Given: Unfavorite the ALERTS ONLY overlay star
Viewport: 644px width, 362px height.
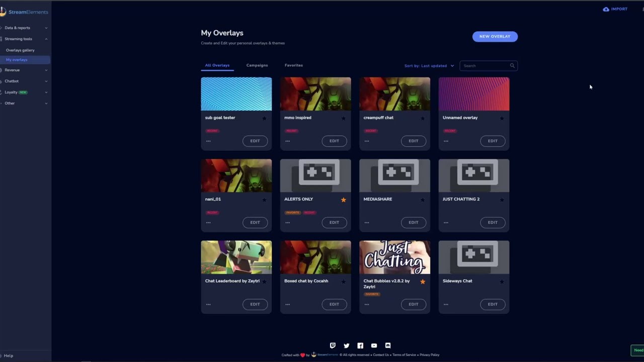Looking at the screenshot, I should click(344, 200).
